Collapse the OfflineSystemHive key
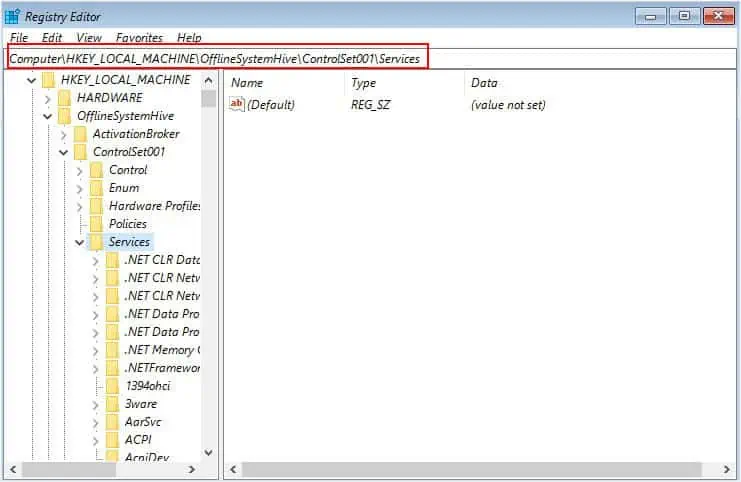The image size is (741, 482). (47, 116)
